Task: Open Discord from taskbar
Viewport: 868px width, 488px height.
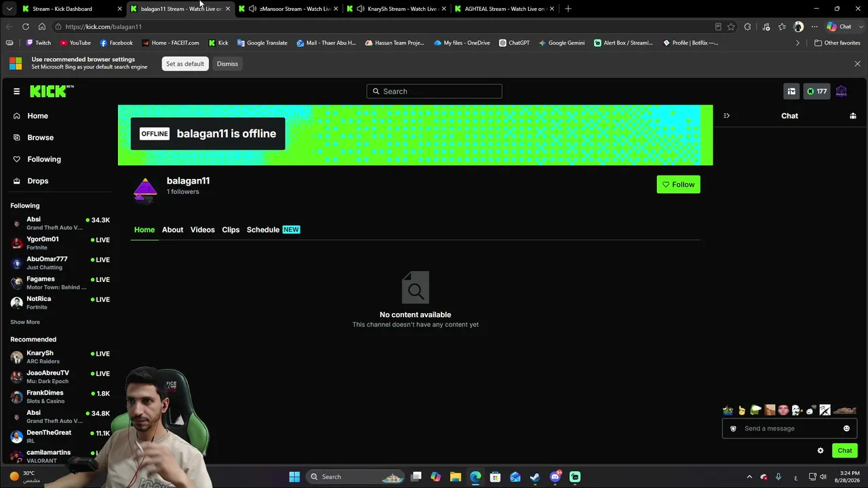Action: [555, 476]
